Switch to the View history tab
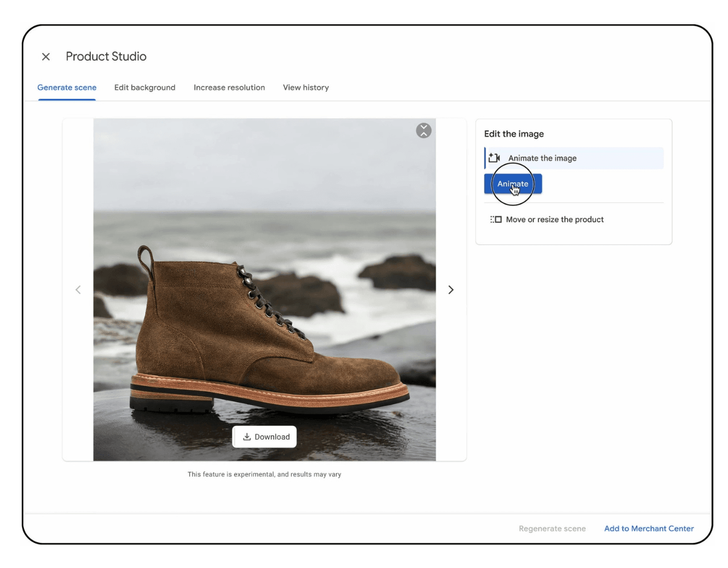 305,87
